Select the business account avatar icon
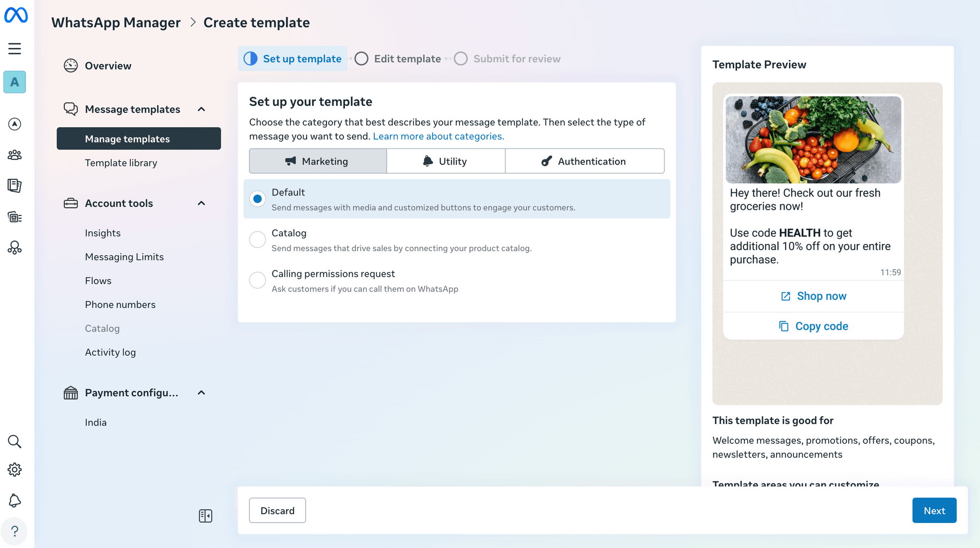 [15, 82]
